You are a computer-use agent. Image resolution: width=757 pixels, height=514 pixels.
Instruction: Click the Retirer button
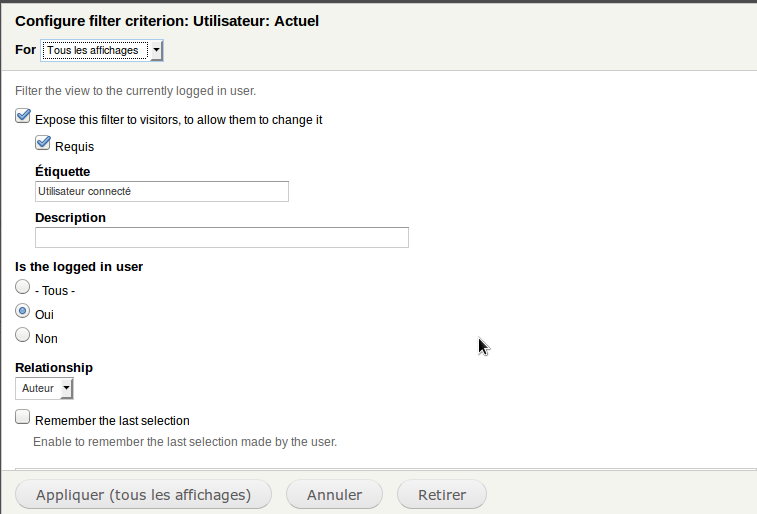(x=442, y=495)
